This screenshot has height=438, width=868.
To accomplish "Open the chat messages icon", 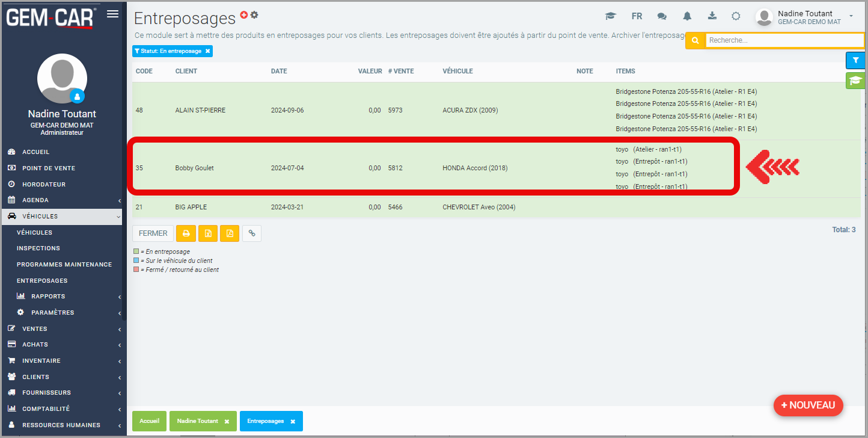I will pos(662,16).
